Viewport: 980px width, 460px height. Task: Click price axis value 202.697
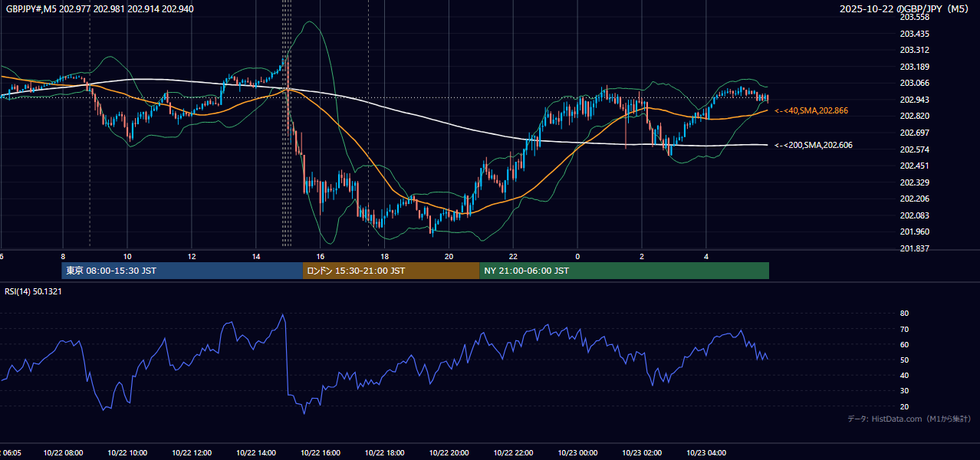(914, 133)
